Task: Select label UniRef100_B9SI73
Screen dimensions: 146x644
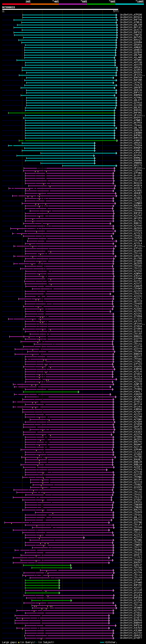Action: [131, 165]
